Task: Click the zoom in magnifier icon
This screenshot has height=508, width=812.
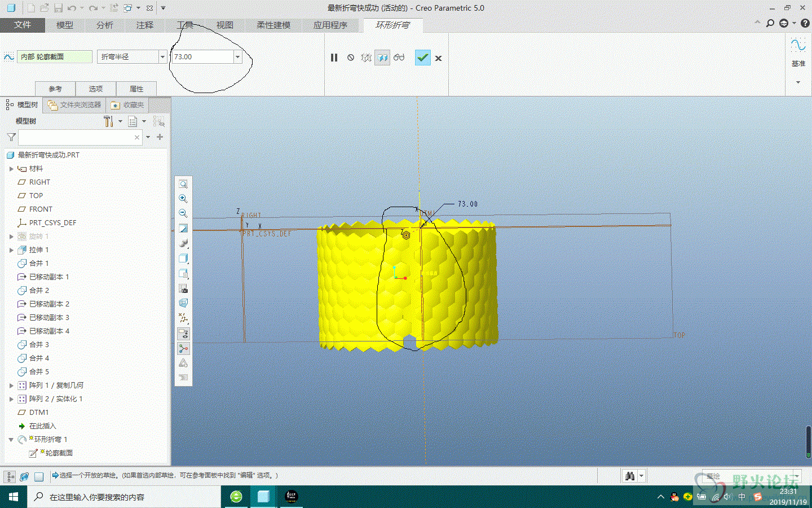Action: [x=183, y=199]
